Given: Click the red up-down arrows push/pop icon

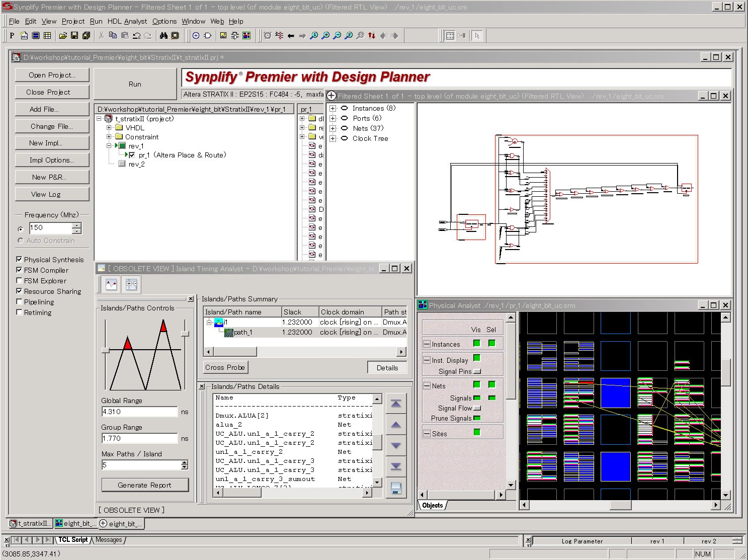Looking at the screenshot, I should click(x=372, y=36).
